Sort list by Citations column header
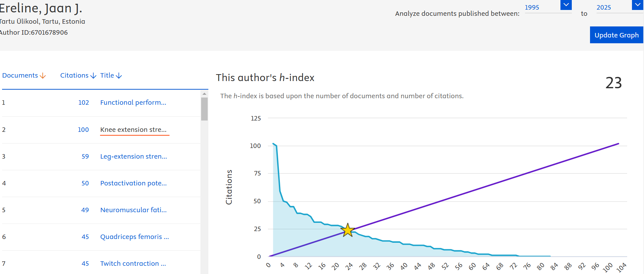This screenshot has height=274, width=644. click(74, 76)
